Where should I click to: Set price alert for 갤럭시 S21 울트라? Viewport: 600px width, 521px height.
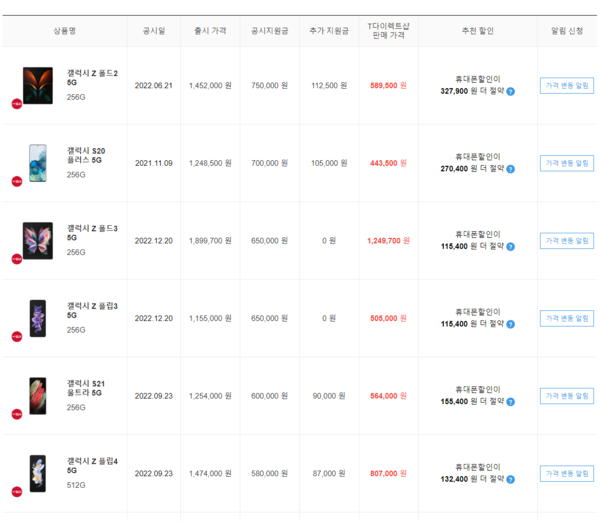(x=567, y=396)
